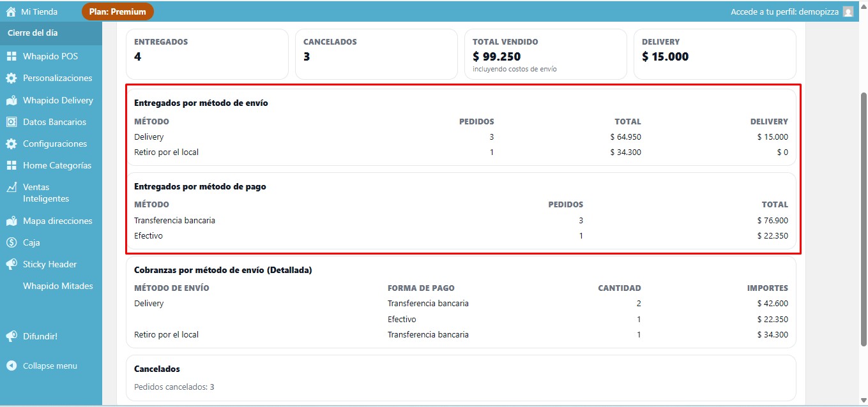Image resolution: width=868 pixels, height=407 pixels.
Task: Click the 'incluyendo costos de envío' note
Action: point(515,69)
